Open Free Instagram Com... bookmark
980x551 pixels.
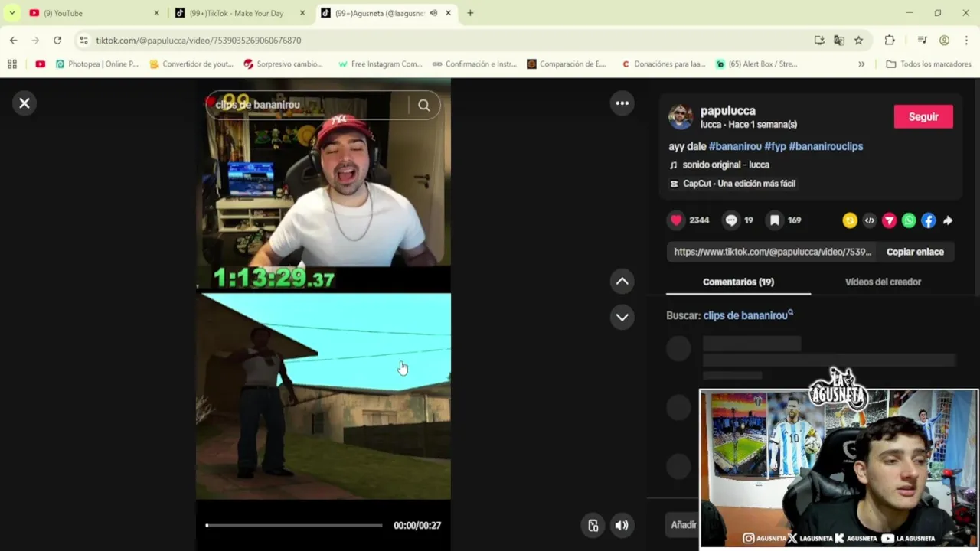click(x=381, y=64)
